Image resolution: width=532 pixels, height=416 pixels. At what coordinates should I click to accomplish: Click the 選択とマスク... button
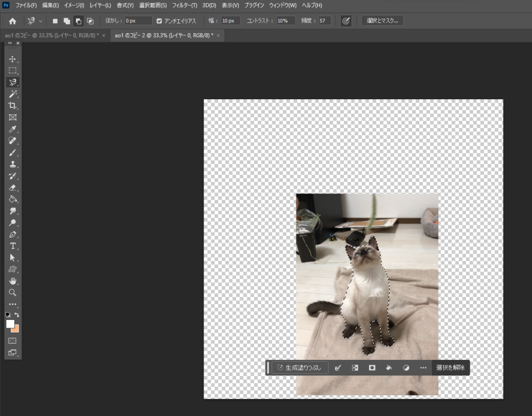tap(382, 21)
